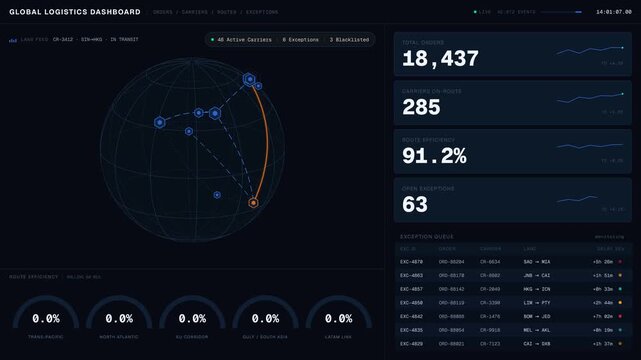Open the Carriers On-Route 285 card
Viewport: 641px width, 360px height.
click(x=513, y=103)
